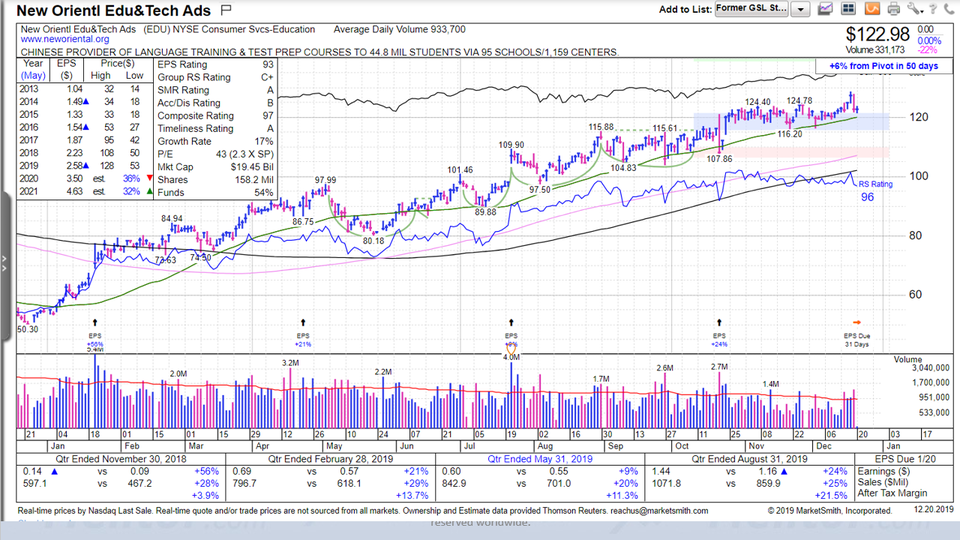Click the EPS +56% arrow marker in January
The height and width of the screenshot is (540, 960).
95,322
